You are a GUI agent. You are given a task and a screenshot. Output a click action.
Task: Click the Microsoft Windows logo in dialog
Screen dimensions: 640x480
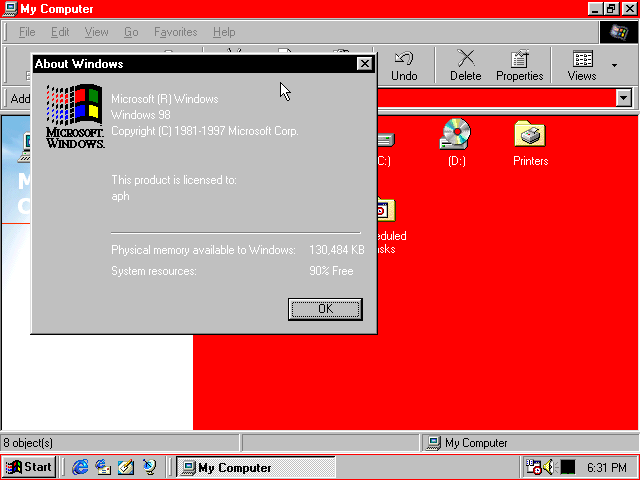[75, 116]
